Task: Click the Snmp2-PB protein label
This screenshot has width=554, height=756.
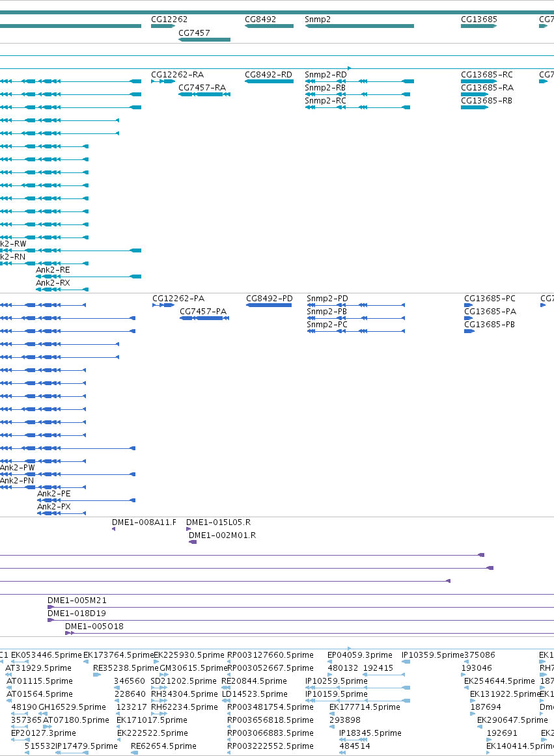Action: (327, 312)
